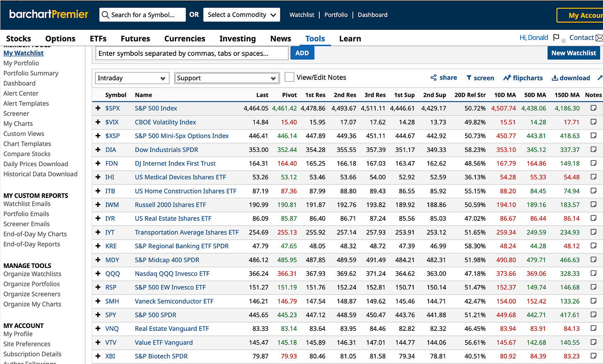Open the Support view dropdown
The image size is (603, 364).
coord(227,78)
